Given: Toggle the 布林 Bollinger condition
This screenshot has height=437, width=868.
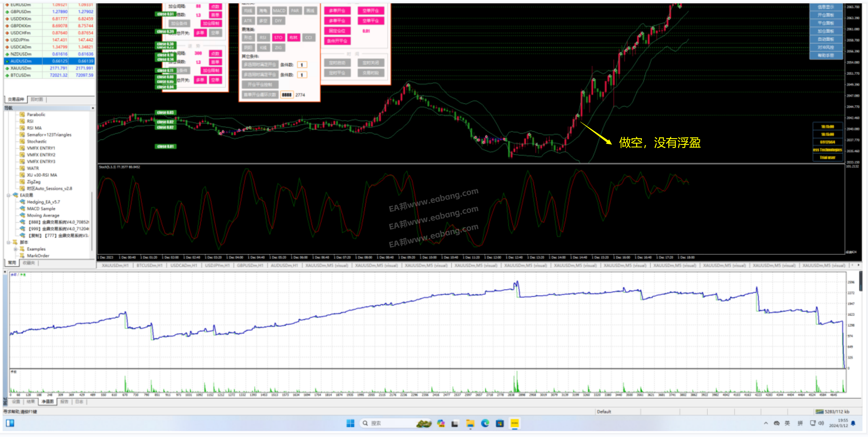Looking at the screenshot, I should coord(294,38).
